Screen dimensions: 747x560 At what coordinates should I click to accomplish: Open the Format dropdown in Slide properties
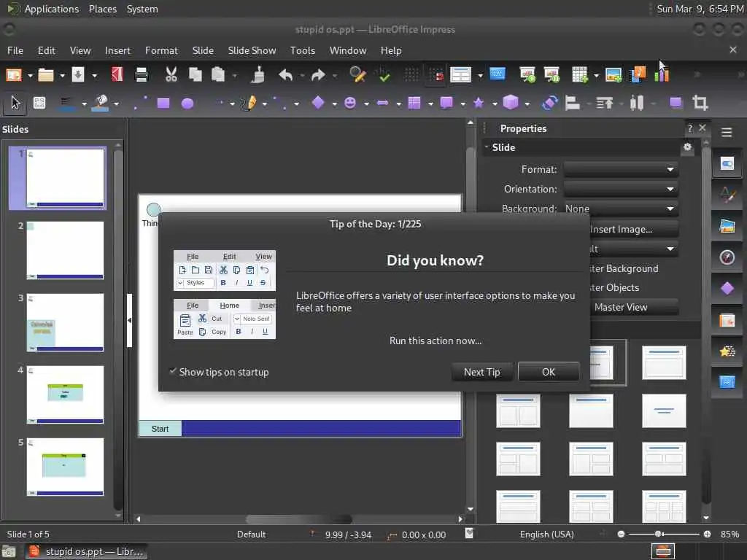pos(621,169)
